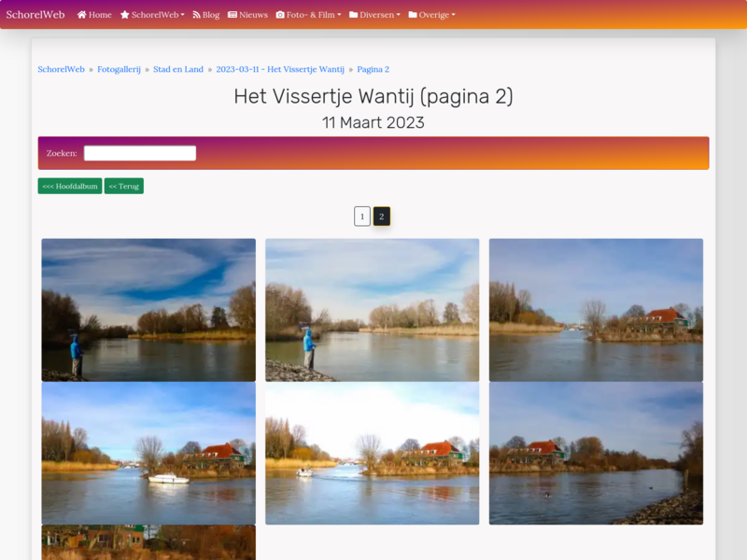Viewport: 747px width, 560px height.
Task: Click the folder icon beside Overige
Action: 413,15
